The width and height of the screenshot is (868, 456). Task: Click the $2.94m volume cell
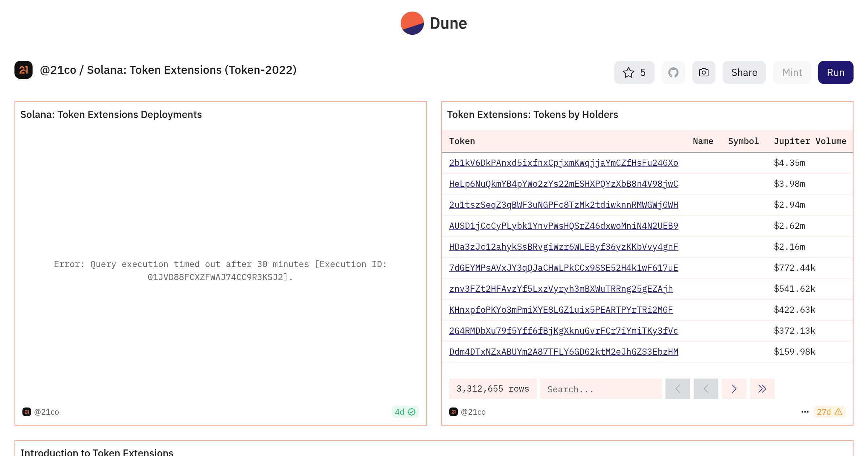[x=789, y=205]
